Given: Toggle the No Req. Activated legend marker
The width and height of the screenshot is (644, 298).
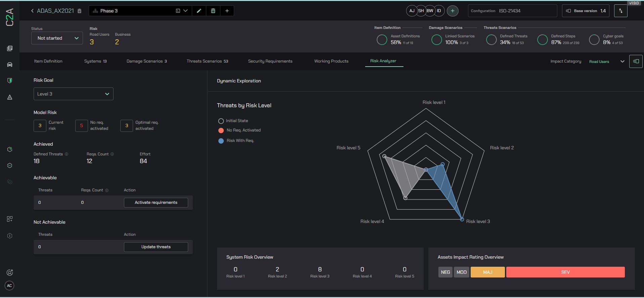Looking at the screenshot, I should [x=221, y=131].
